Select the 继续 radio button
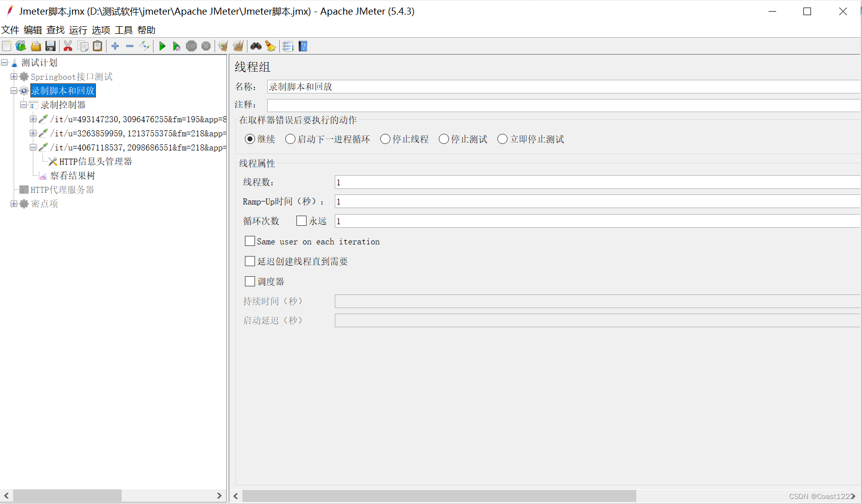This screenshot has height=504, width=862. point(250,139)
